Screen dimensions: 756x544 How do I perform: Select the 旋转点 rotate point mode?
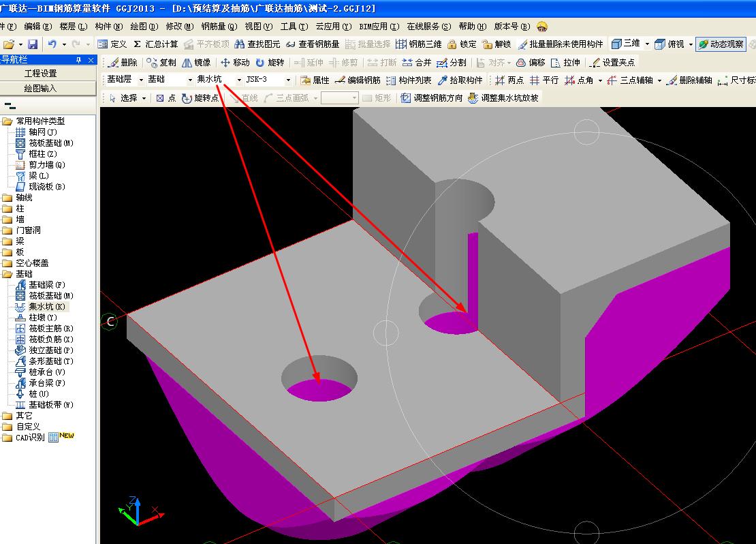tap(200, 98)
